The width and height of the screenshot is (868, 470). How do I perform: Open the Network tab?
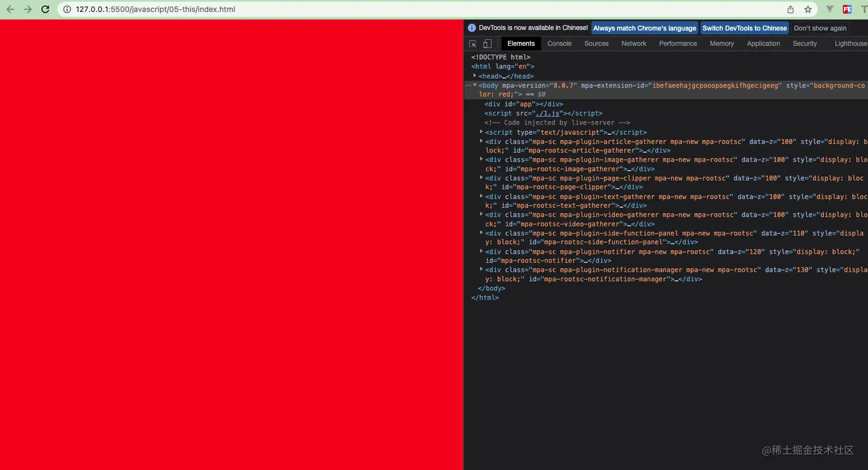coord(634,44)
